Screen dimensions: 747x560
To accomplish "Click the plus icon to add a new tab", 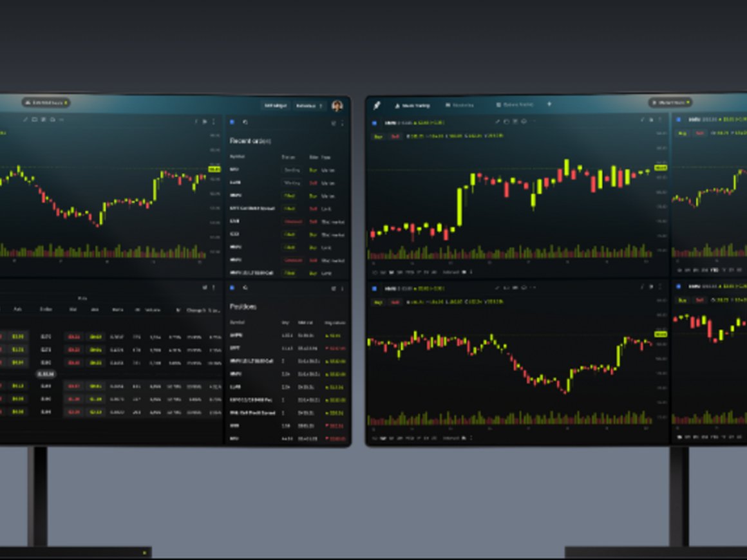I will point(549,104).
